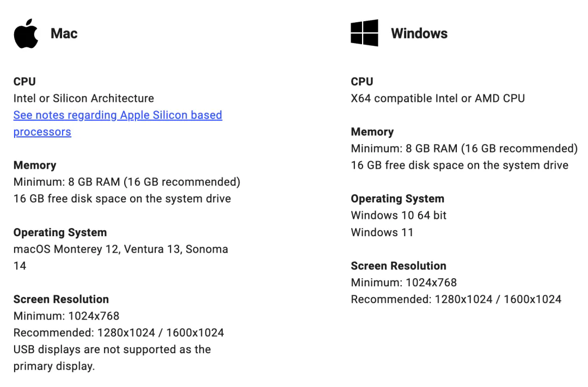The width and height of the screenshot is (588, 387).
Task: Click the Windows Operating System heading
Action: [397, 199]
